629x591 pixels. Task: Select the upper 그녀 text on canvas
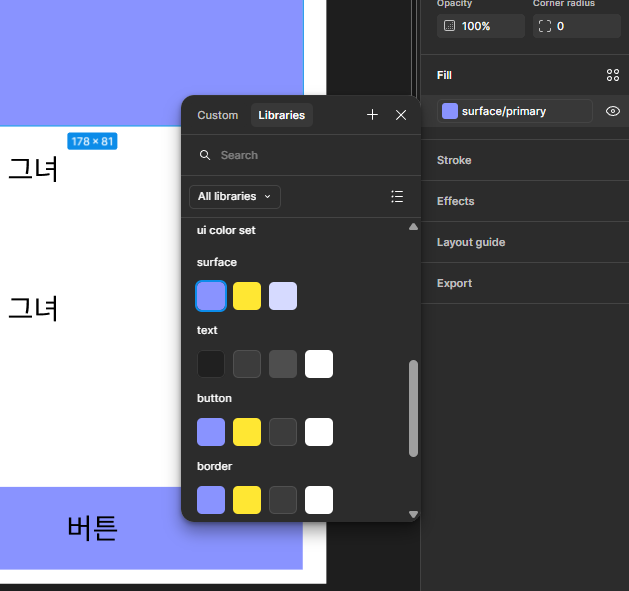point(33,169)
